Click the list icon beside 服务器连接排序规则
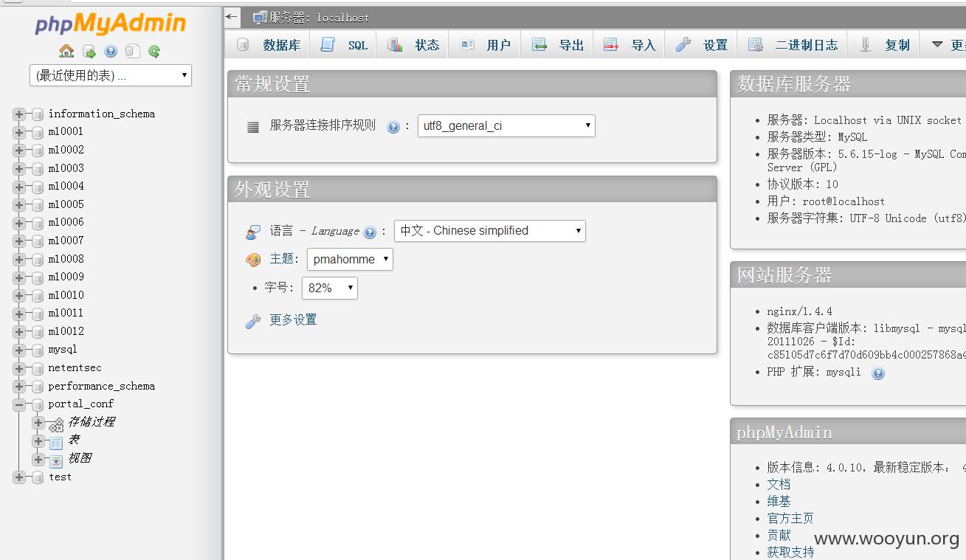Viewport: 966px width, 560px height. (x=253, y=127)
